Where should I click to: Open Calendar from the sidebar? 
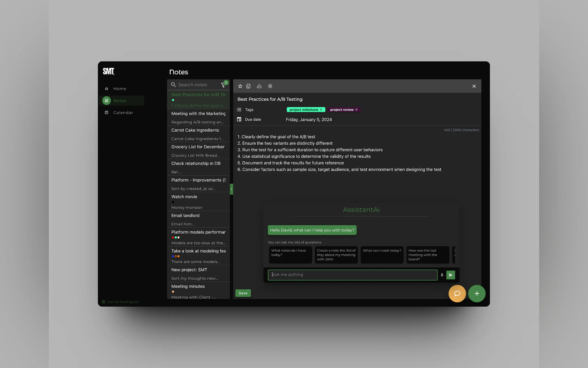tap(123, 113)
